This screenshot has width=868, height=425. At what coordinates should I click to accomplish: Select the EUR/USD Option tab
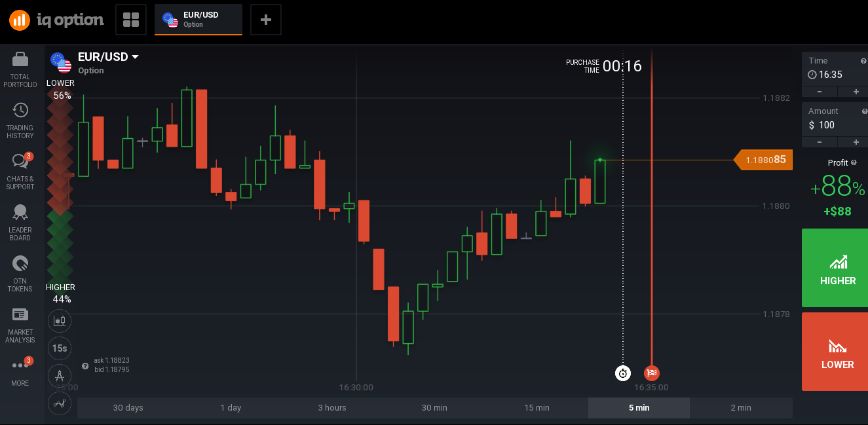(x=198, y=19)
